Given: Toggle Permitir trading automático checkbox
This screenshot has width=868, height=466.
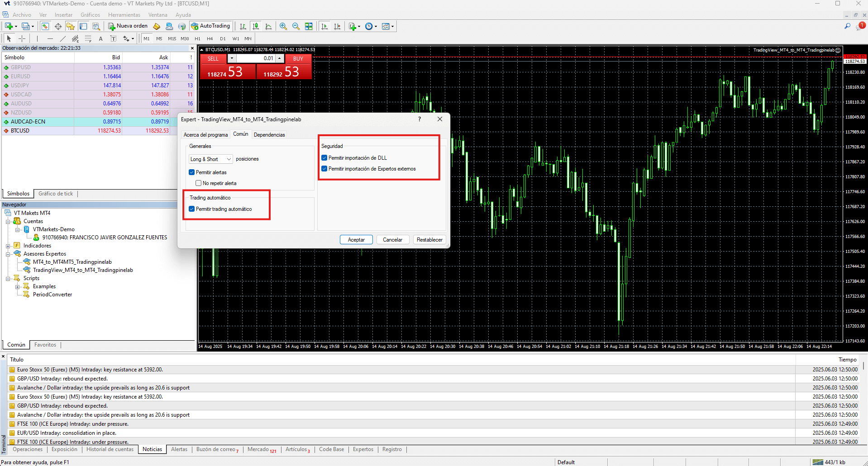Looking at the screenshot, I should point(192,209).
